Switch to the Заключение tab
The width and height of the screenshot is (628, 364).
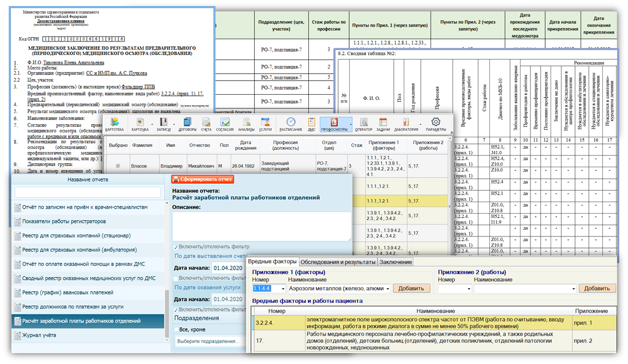(396, 262)
